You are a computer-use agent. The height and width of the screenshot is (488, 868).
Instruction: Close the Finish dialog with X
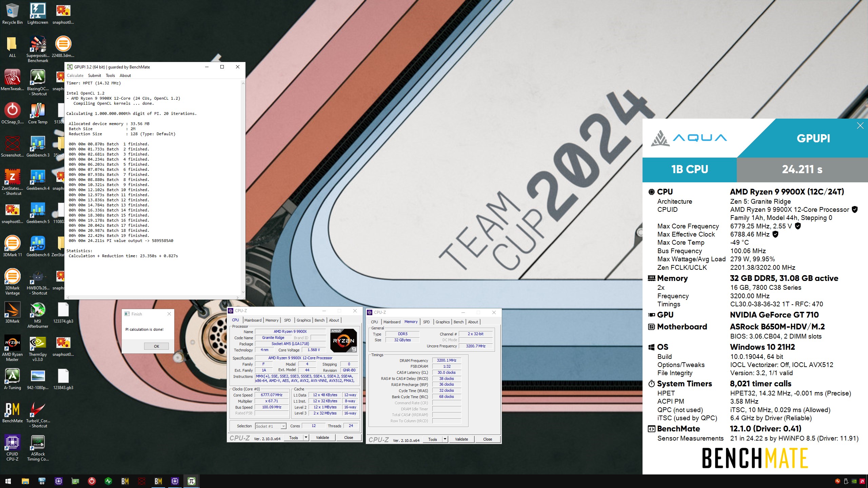[x=169, y=314]
